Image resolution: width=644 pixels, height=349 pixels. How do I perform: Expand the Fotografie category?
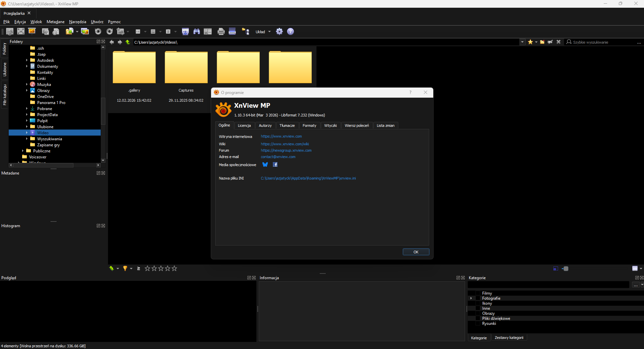click(471, 298)
